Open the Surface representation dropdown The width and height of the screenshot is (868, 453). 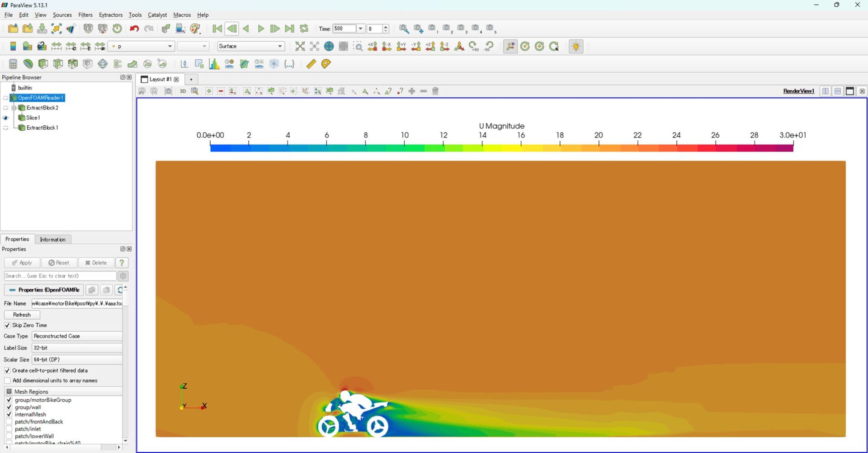pyautogui.click(x=250, y=46)
